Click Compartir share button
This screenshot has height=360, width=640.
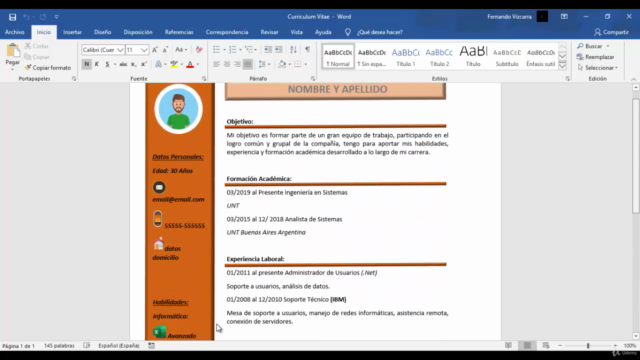(x=611, y=32)
